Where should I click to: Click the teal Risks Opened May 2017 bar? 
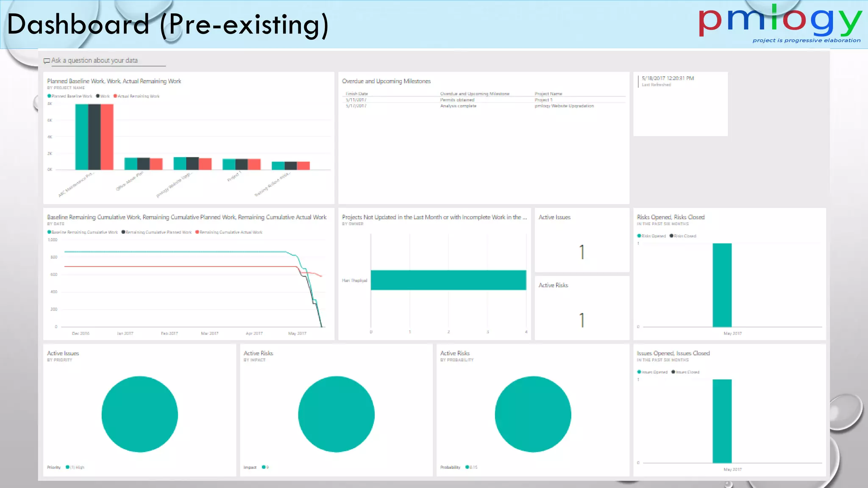tap(722, 285)
